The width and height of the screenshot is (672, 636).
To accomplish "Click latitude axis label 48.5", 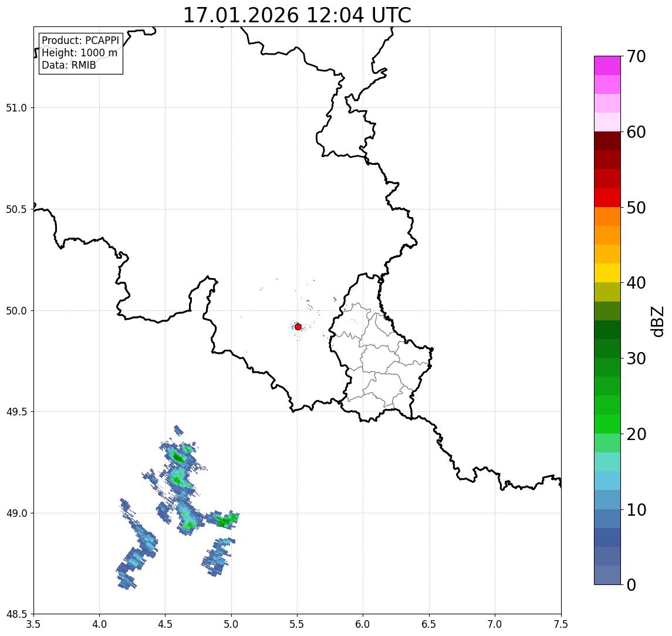I will click(x=16, y=614).
